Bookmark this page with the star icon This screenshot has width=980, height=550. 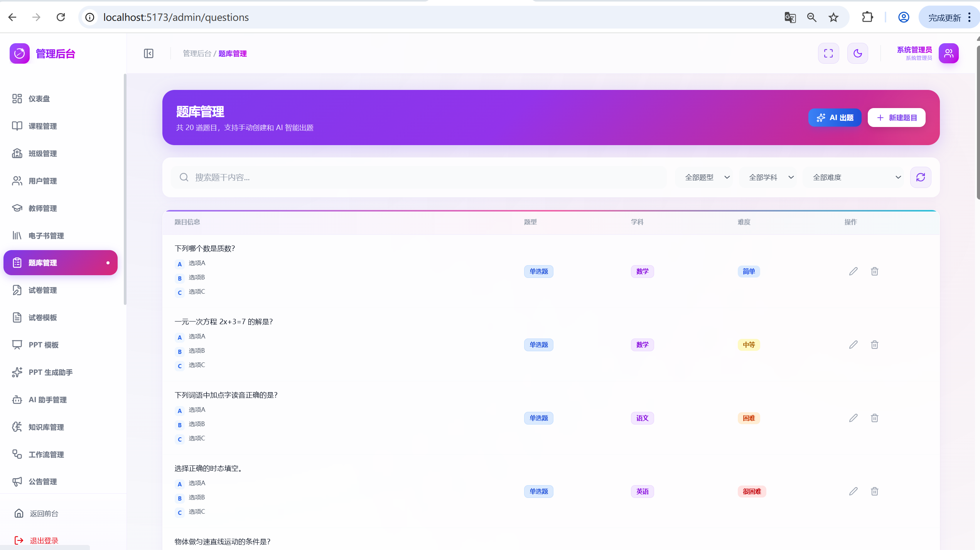(833, 17)
